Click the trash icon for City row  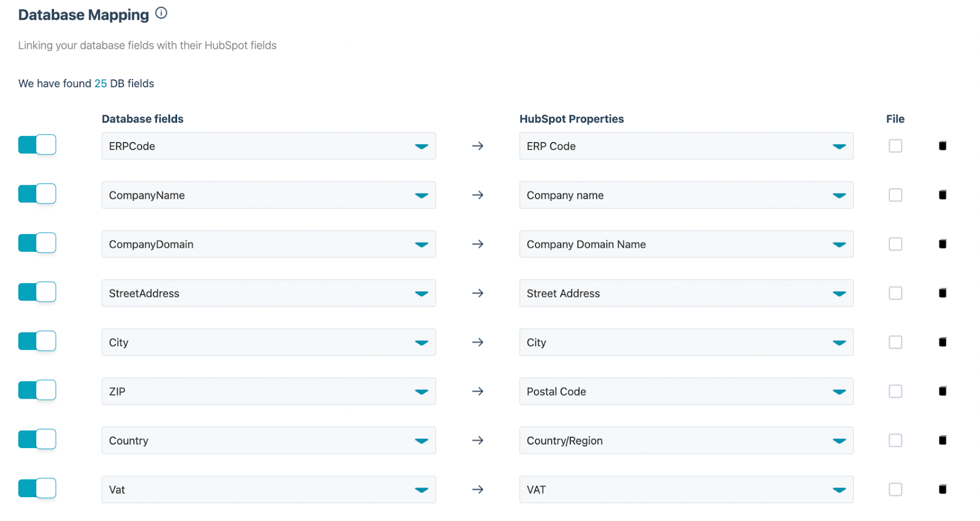pos(943,342)
